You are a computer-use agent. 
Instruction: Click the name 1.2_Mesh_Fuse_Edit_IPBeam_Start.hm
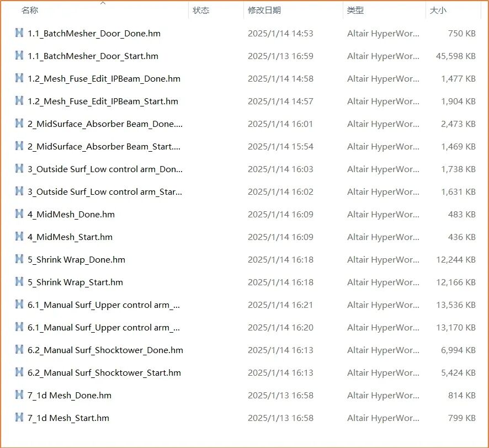click(103, 102)
